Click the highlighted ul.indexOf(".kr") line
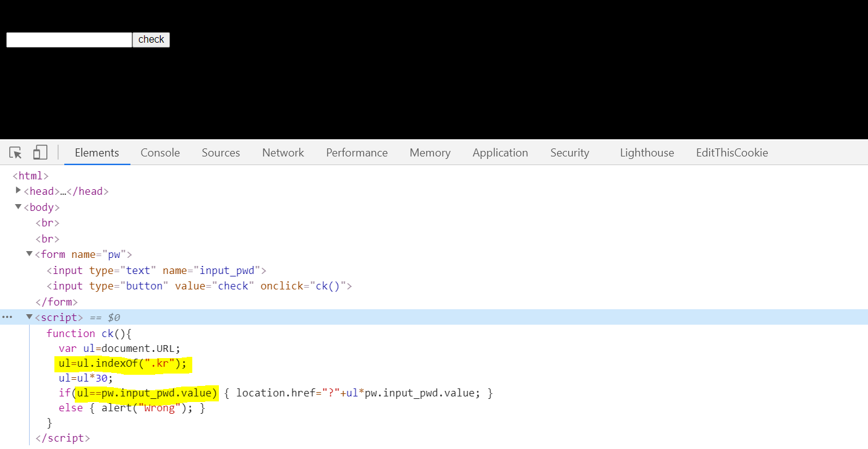 click(123, 364)
